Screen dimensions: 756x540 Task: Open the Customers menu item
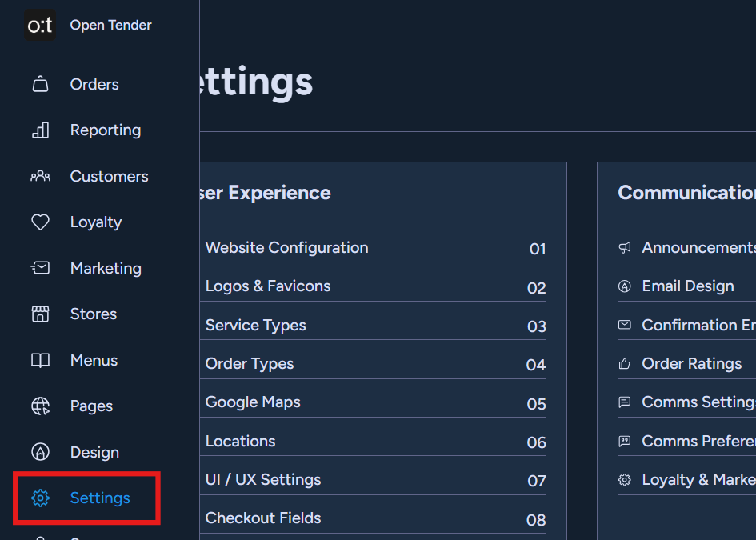(110, 177)
